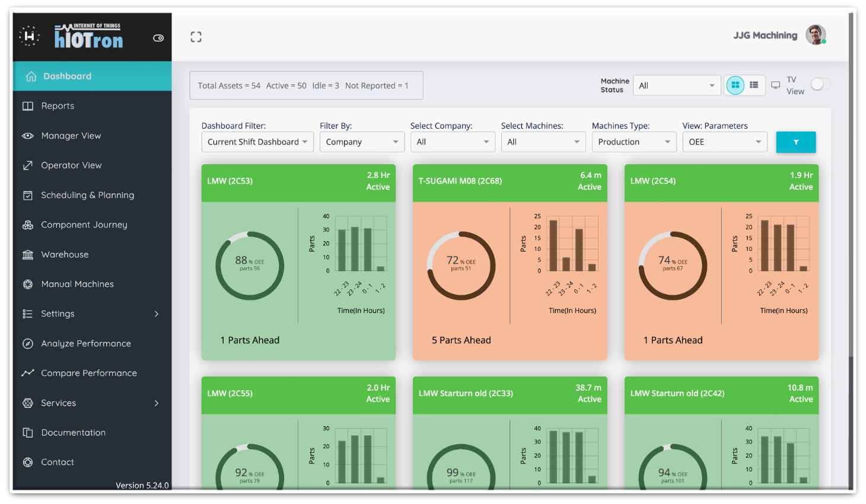This screenshot has width=866, height=504.
Task: Open the LMW (2C53) card header
Action: click(x=298, y=183)
